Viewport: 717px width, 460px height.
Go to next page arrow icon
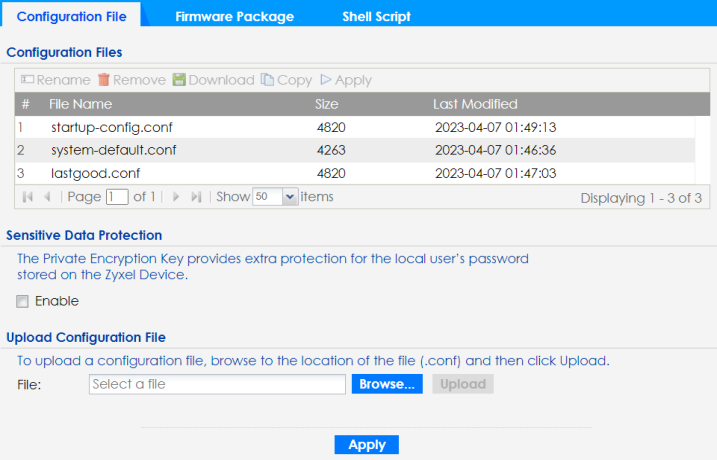click(177, 198)
